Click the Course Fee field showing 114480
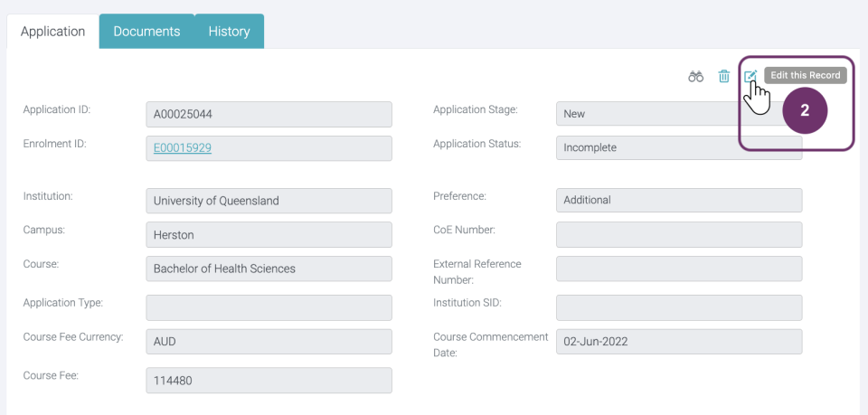Viewport: 868px width, 415px height. [x=269, y=381]
